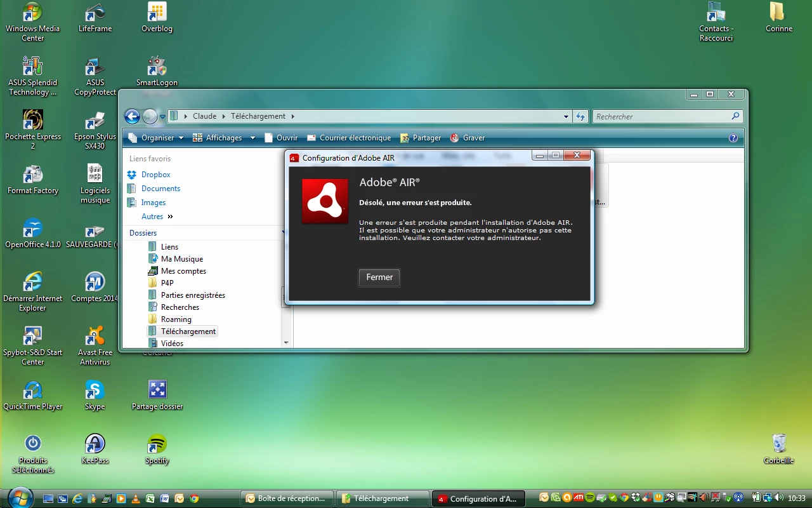Click the Affichages toolbar button
The image size is (812, 508).
coord(218,138)
